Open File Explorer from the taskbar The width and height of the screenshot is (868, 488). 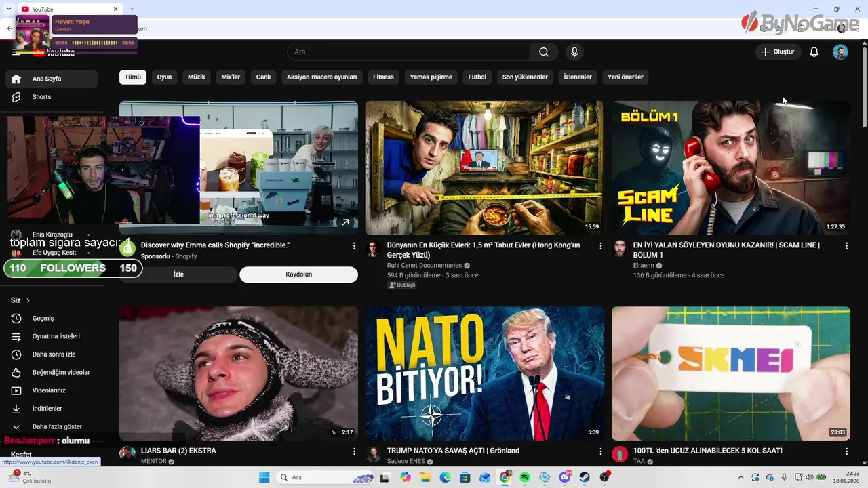pos(425,477)
